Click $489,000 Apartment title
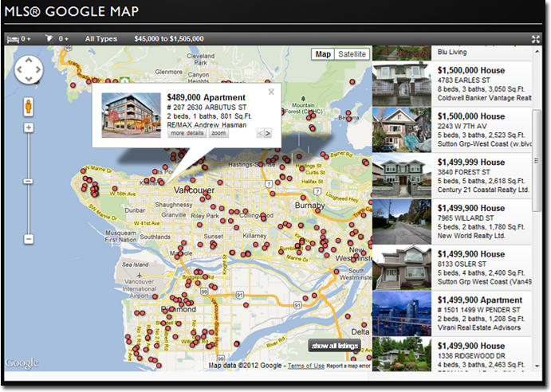551x392 pixels. pos(206,97)
